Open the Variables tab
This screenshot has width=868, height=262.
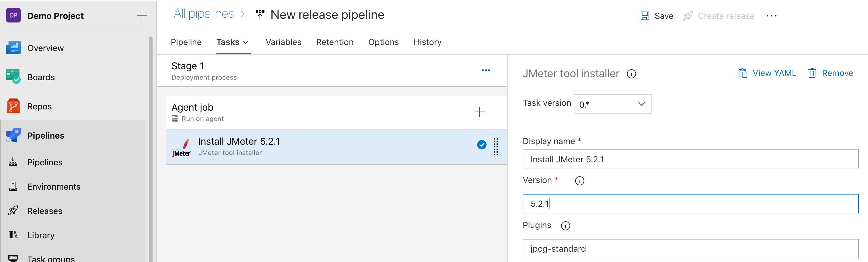[283, 42]
